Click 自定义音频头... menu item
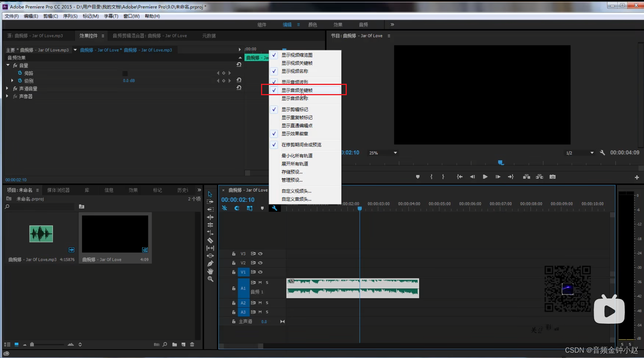The width and height of the screenshot is (644, 358). pos(305,199)
